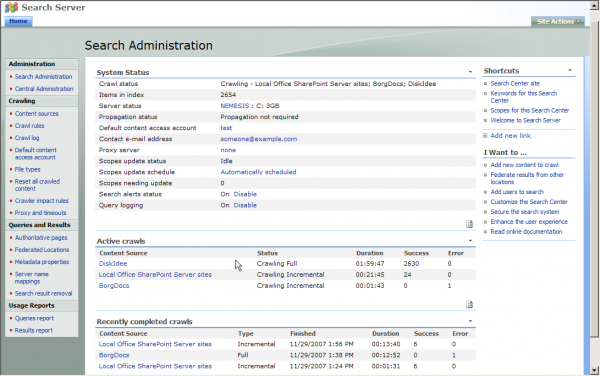Image resolution: width=600 pixels, height=376 pixels.
Task: Open the Active crawls web part menu arrow
Action: (x=470, y=241)
